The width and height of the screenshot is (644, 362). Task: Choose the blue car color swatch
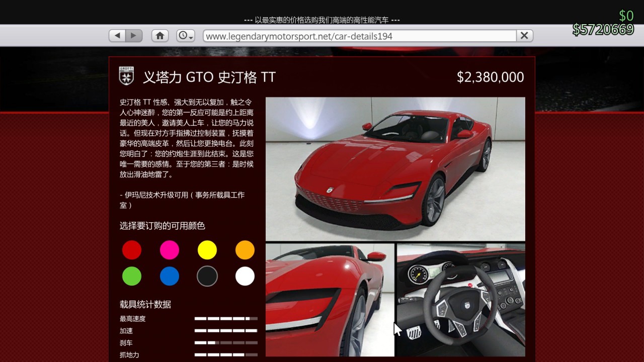(170, 276)
